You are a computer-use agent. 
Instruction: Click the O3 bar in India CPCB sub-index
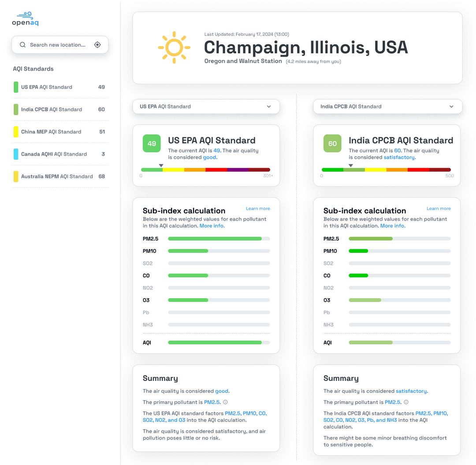click(x=400, y=300)
